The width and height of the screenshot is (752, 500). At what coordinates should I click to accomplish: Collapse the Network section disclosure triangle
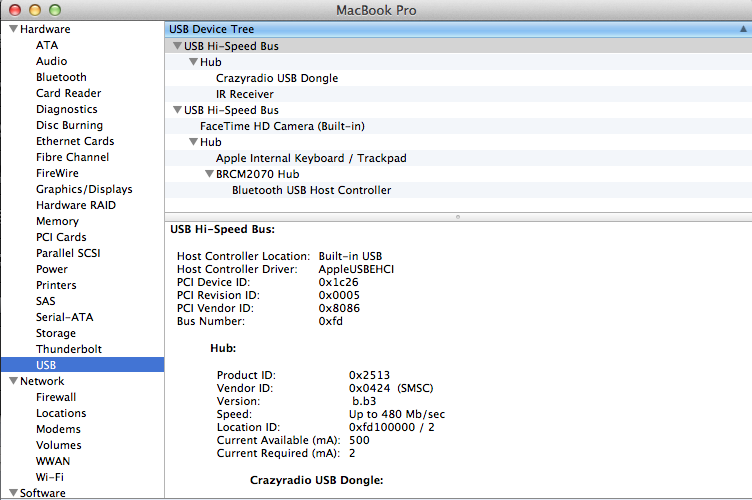12,381
